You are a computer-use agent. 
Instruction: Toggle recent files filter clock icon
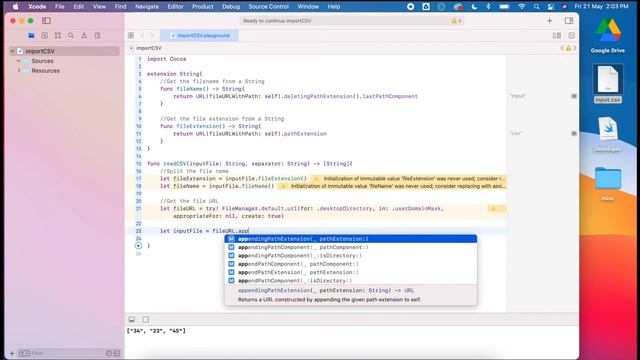[109, 353]
